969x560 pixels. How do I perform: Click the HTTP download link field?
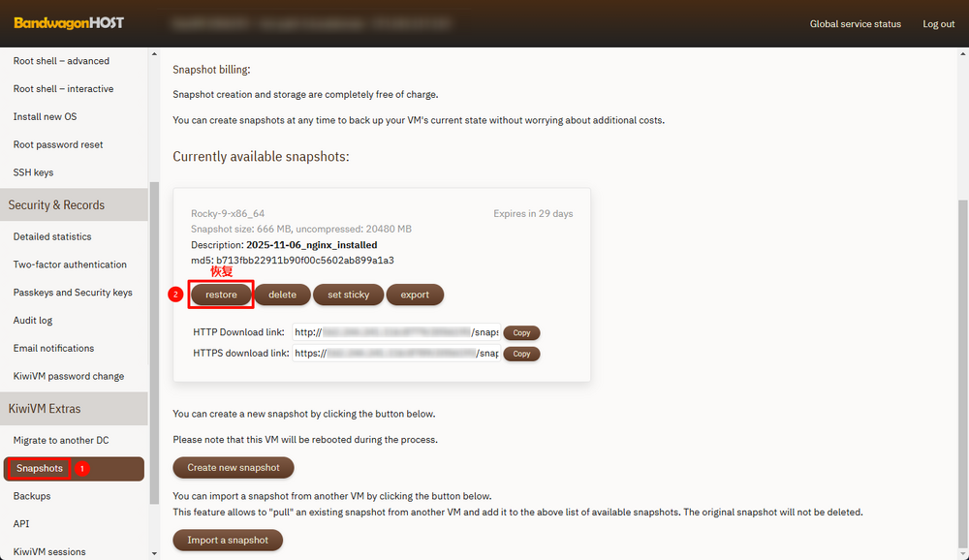pos(396,332)
